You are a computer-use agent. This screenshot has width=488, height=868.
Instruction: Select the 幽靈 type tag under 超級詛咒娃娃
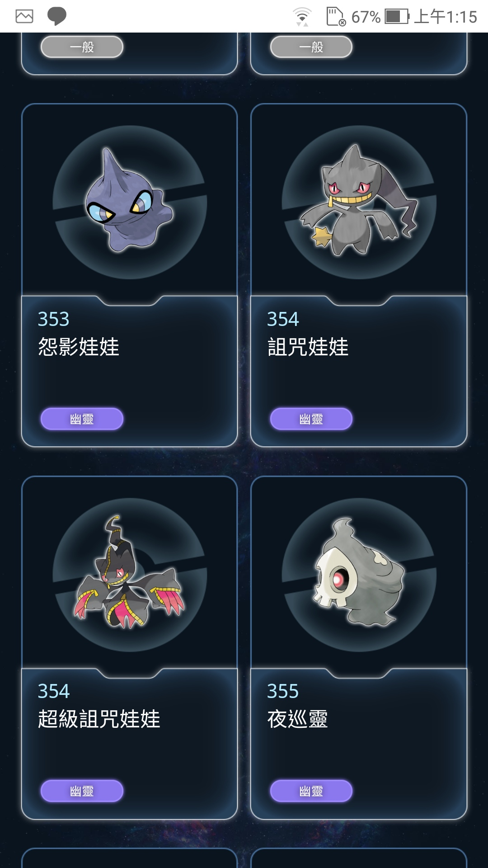tap(82, 791)
